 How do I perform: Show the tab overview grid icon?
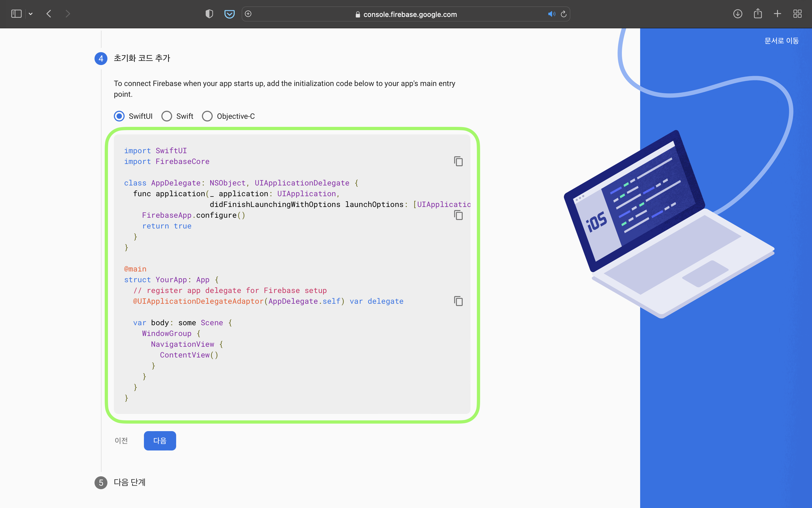(798, 14)
